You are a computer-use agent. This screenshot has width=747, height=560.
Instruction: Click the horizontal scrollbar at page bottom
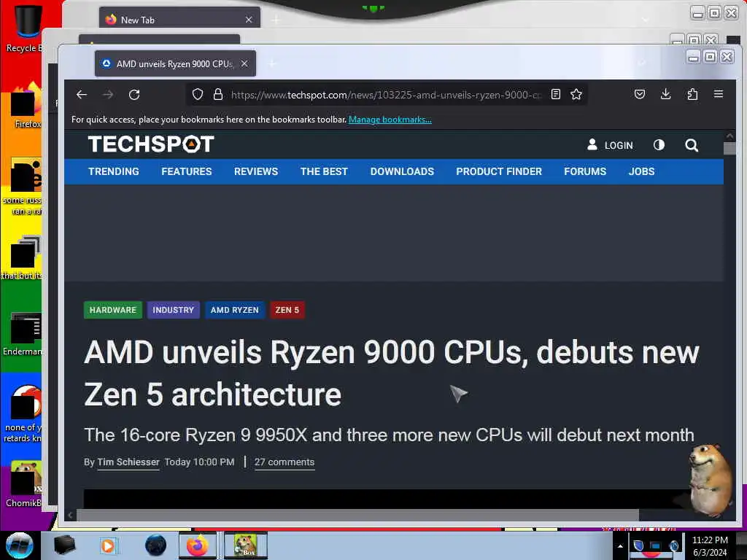(x=357, y=515)
